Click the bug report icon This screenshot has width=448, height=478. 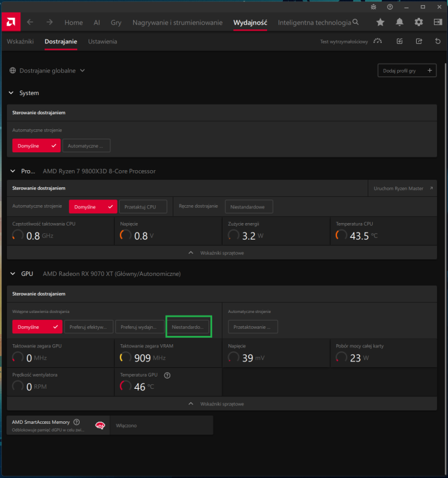pyautogui.click(x=373, y=7)
